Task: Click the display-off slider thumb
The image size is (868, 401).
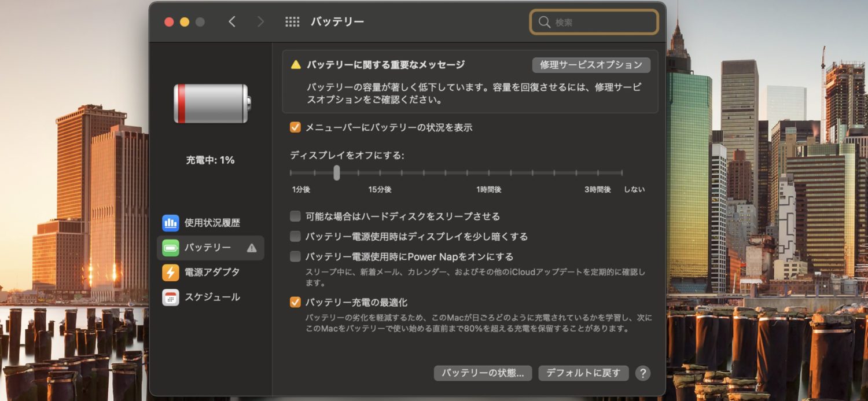Action: (337, 172)
